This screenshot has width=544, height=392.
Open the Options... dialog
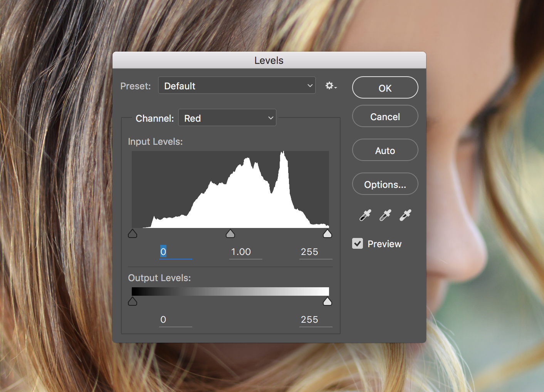pyautogui.click(x=385, y=184)
